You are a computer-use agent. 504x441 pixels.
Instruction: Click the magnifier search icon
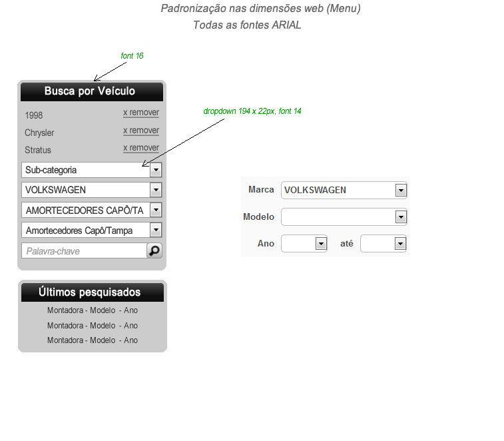pos(154,250)
